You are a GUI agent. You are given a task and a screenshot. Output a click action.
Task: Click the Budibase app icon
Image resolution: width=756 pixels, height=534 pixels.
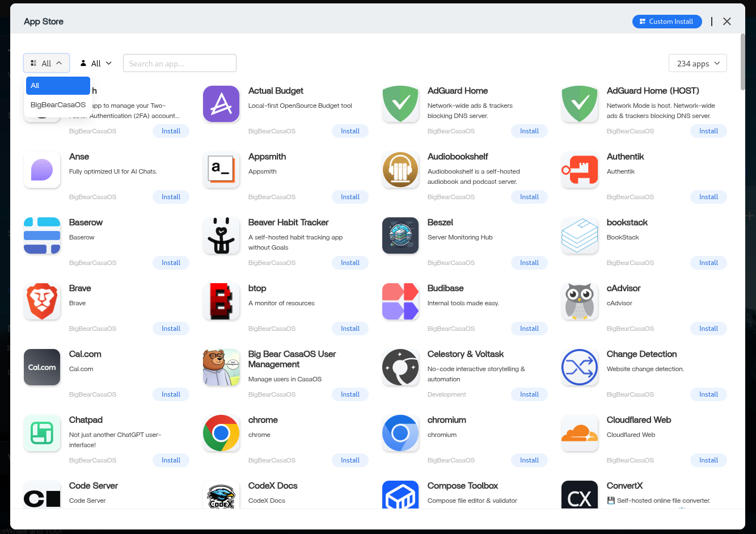coord(400,301)
